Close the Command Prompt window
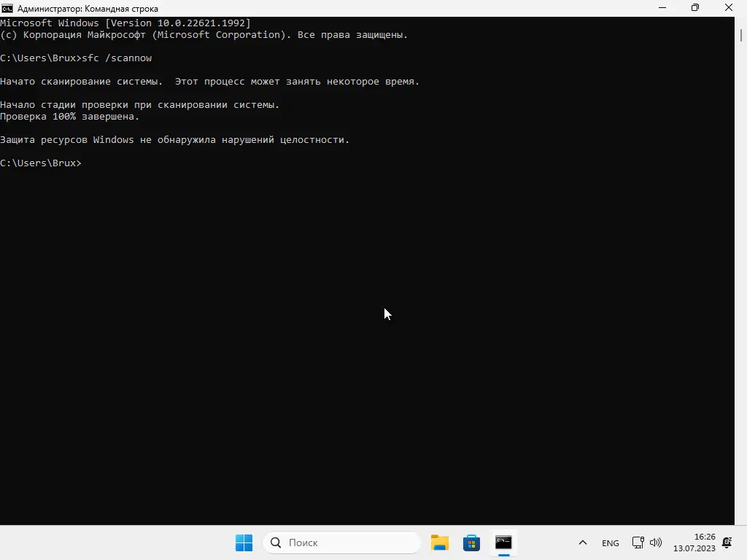This screenshot has width=747, height=560. point(729,7)
